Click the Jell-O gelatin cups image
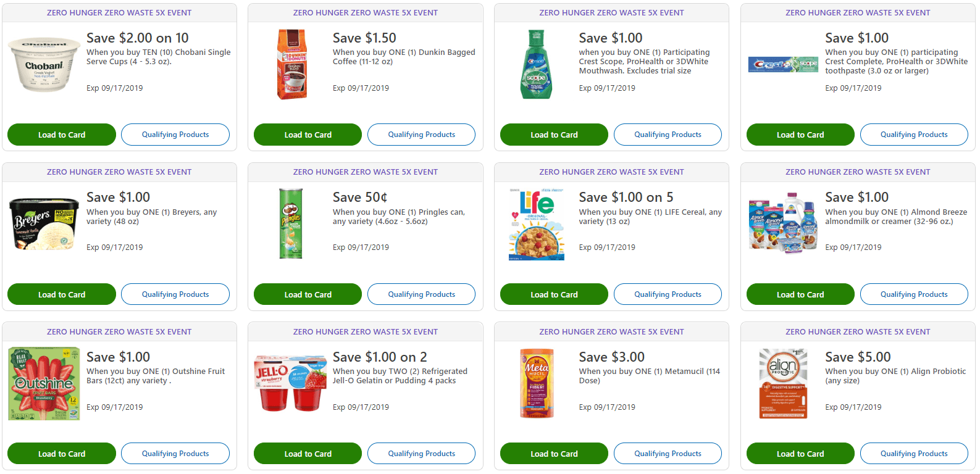Image resolution: width=980 pixels, height=474 pixels. (x=290, y=383)
